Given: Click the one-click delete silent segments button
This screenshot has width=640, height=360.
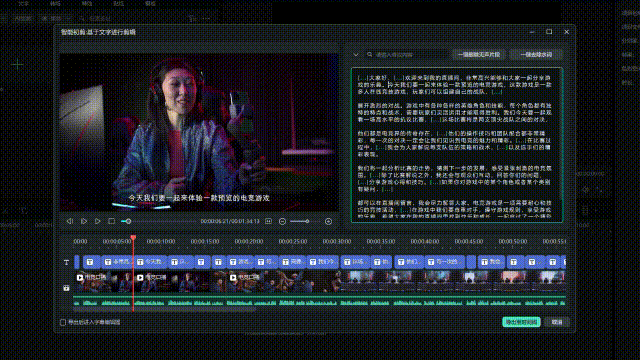Looking at the screenshot, I should click(479, 54).
